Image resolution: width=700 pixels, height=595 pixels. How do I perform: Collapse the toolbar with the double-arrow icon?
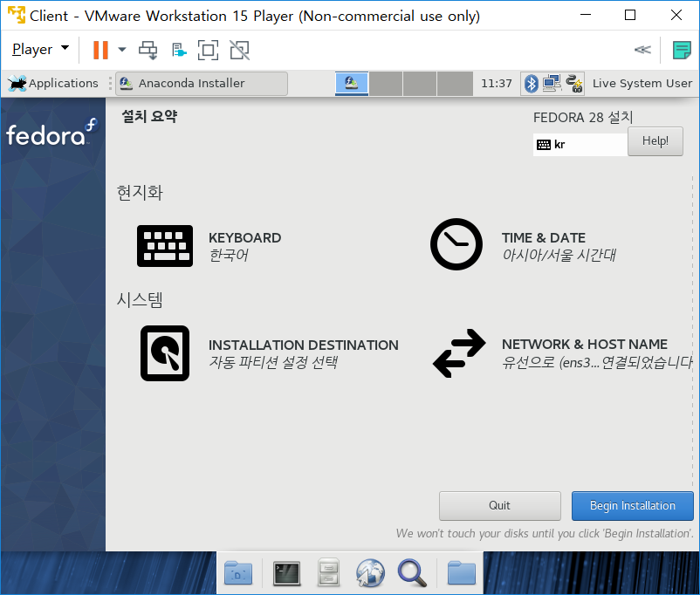pos(642,50)
